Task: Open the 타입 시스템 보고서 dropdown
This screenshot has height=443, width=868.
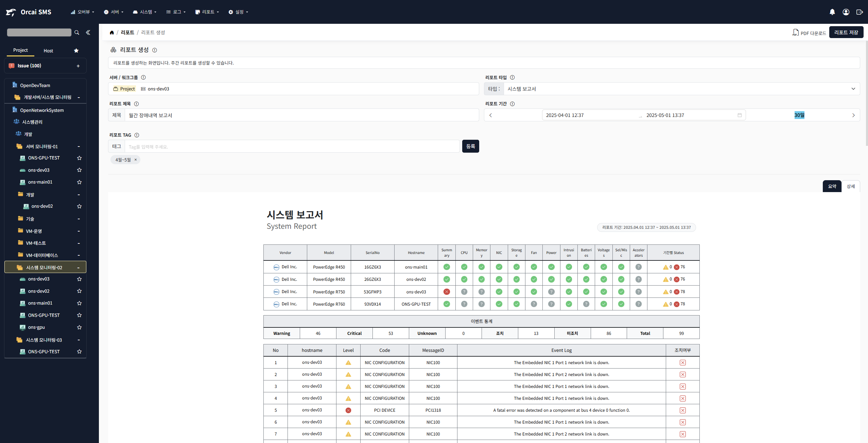Action: coord(682,89)
